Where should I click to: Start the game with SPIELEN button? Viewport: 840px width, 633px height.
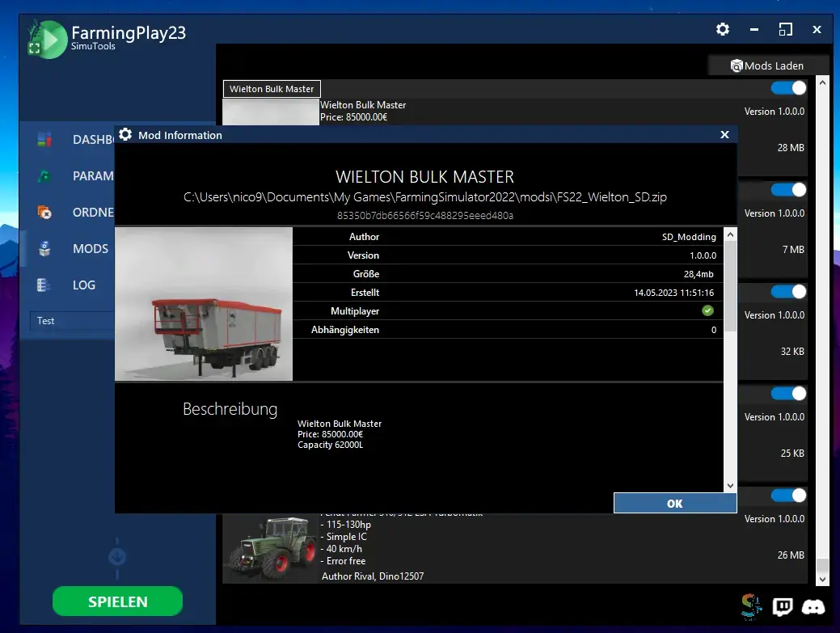[117, 601]
